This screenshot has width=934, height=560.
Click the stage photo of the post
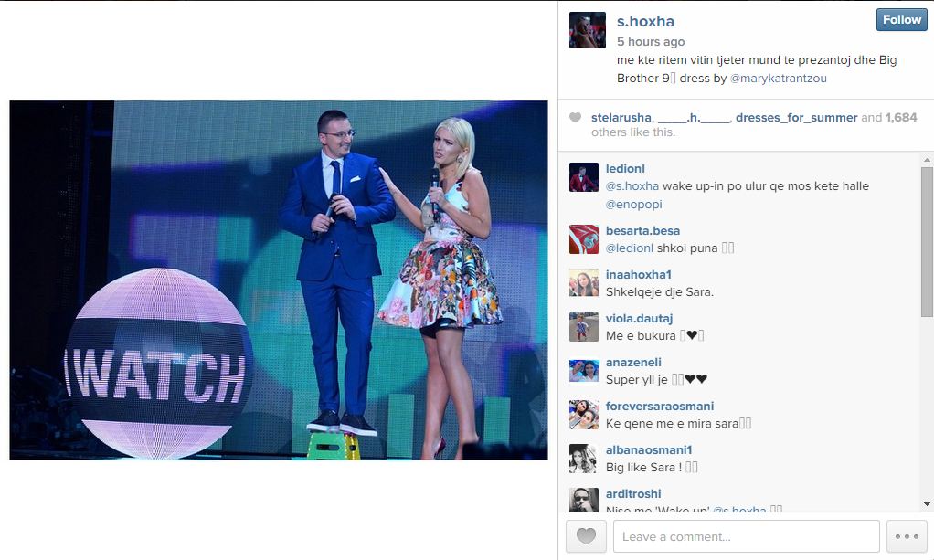click(x=278, y=280)
